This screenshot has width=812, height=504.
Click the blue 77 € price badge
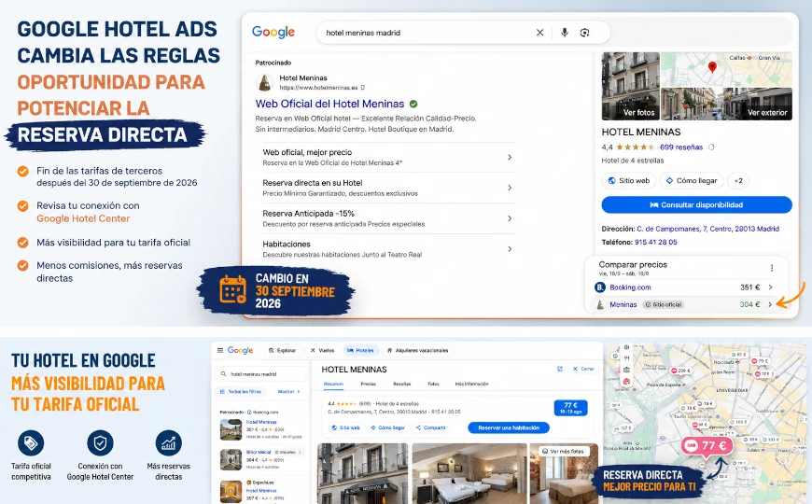(x=570, y=408)
